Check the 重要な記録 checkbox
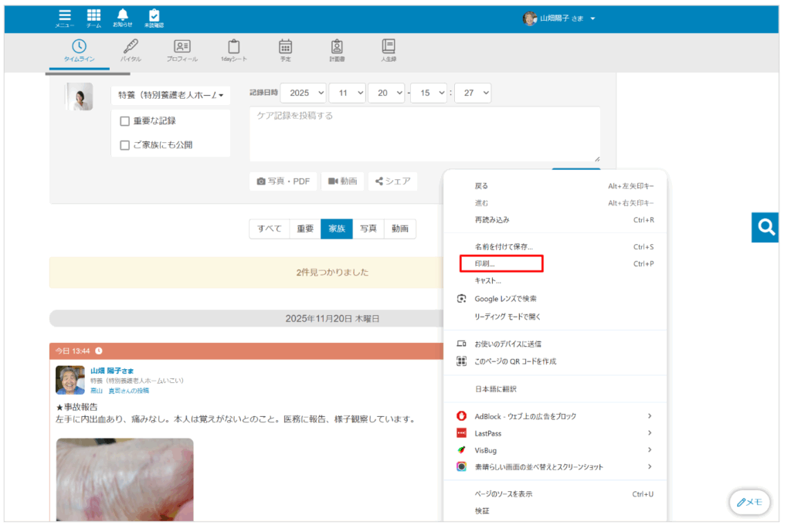Image resolution: width=791 pixels, height=532 pixels. pos(124,121)
